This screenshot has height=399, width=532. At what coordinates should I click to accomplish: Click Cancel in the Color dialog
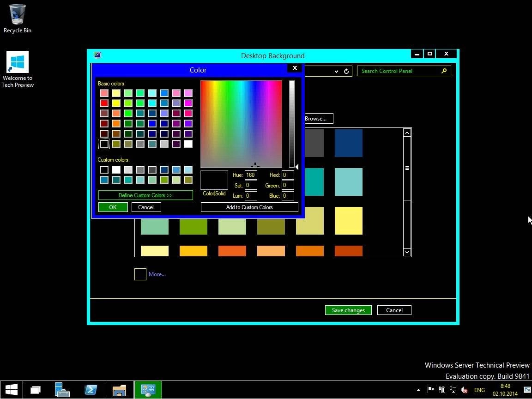(146, 207)
